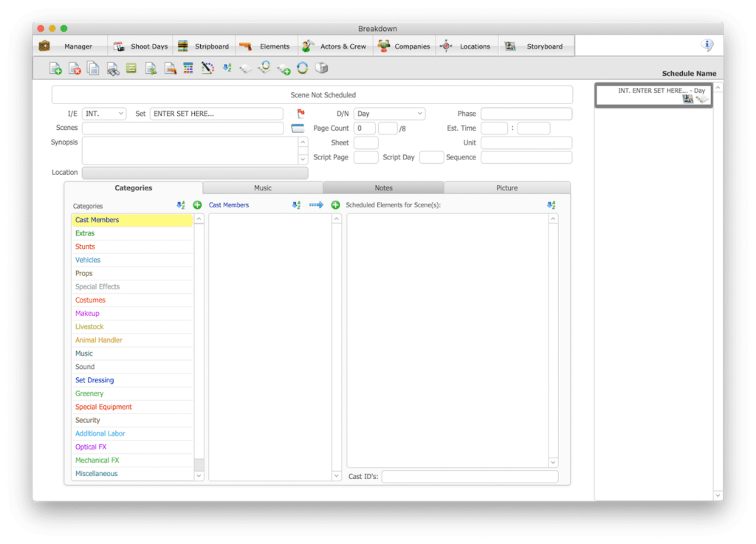Switch to the Notes tab
Screen dimensions: 756x544
[383, 188]
